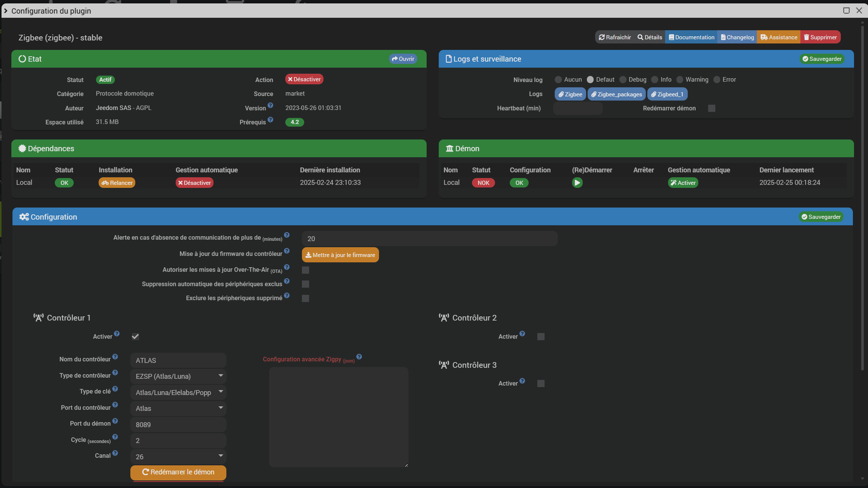This screenshot has height=488, width=868.
Task: Click help icon beside Prérequis label
Action: 270,120
